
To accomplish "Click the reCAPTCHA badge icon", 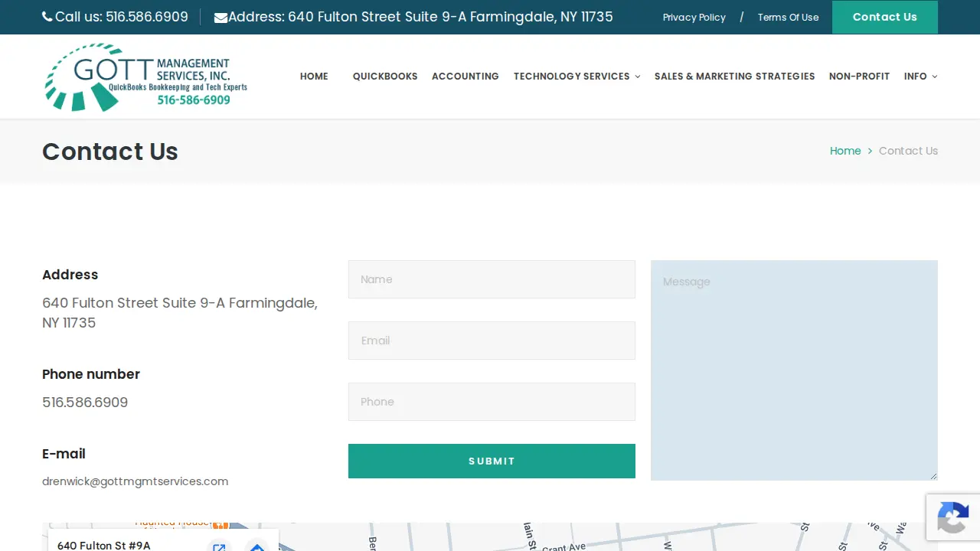I will click(952, 517).
